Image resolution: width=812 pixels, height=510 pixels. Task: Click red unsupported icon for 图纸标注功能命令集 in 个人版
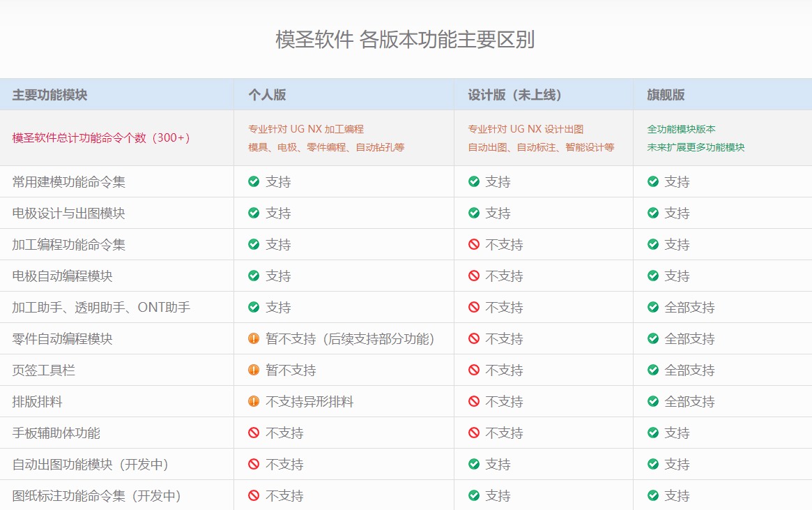[254, 495]
